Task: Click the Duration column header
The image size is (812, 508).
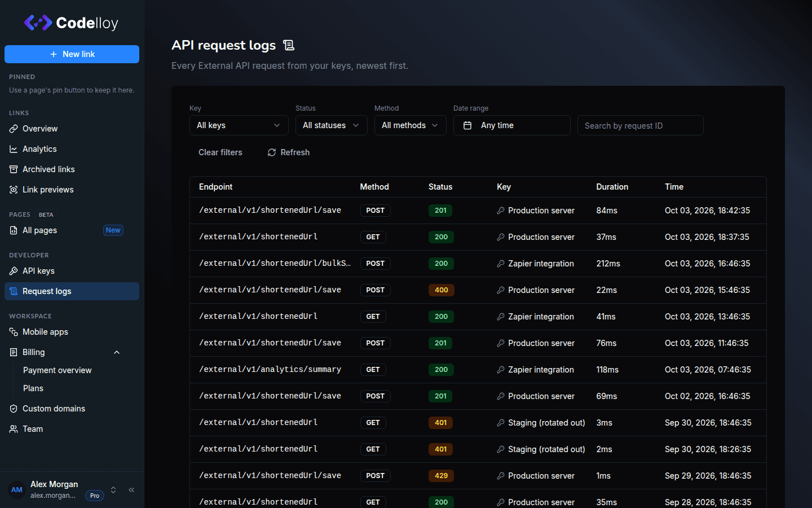Action: (612, 187)
